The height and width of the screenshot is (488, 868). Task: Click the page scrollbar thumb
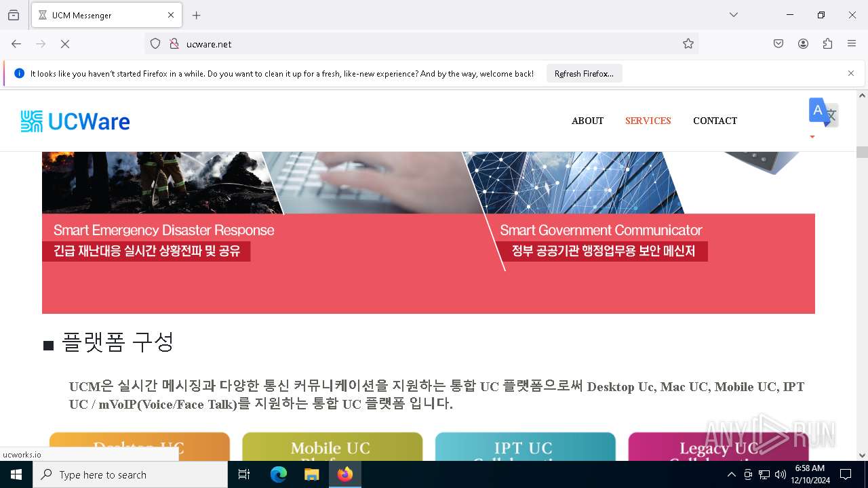click(862, 152)
